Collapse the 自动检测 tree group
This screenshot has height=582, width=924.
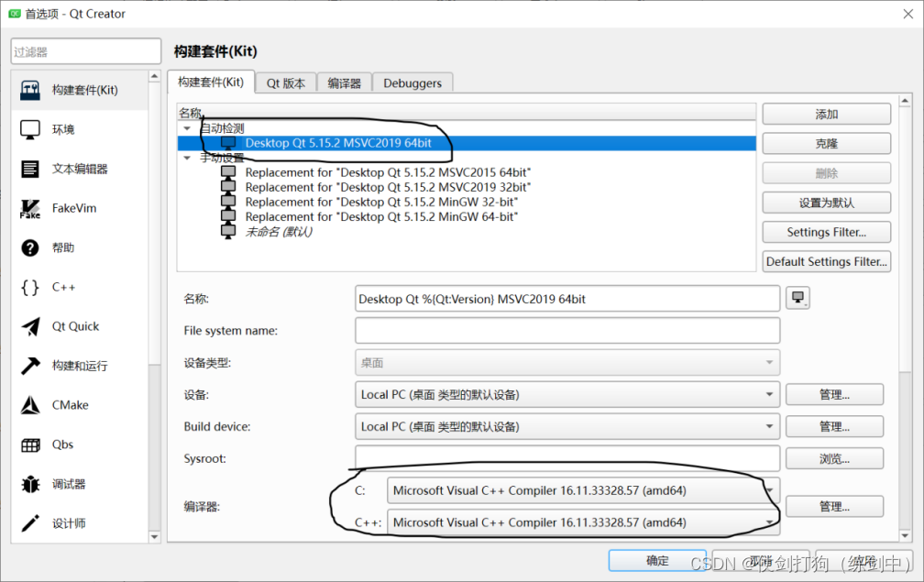[187, 128]
